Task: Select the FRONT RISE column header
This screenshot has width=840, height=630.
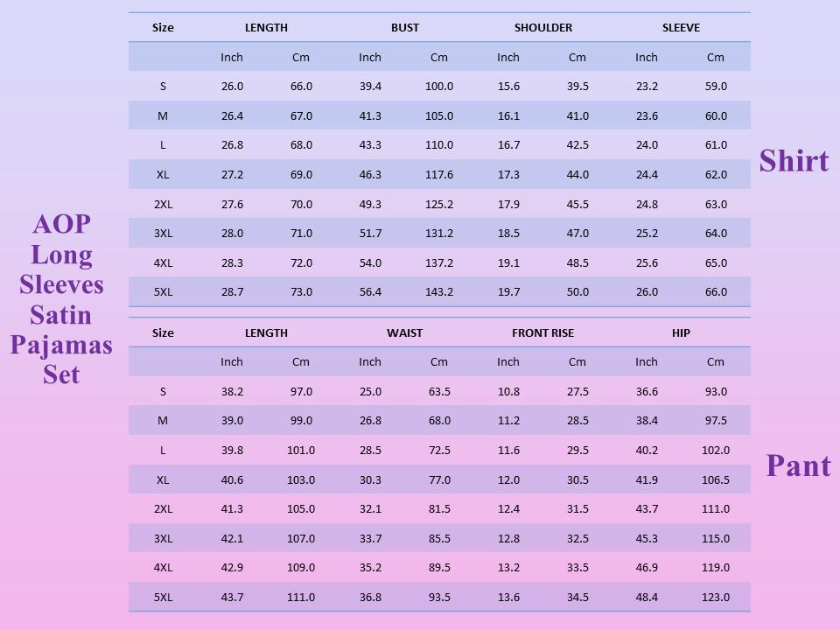Action: [542, 332]
